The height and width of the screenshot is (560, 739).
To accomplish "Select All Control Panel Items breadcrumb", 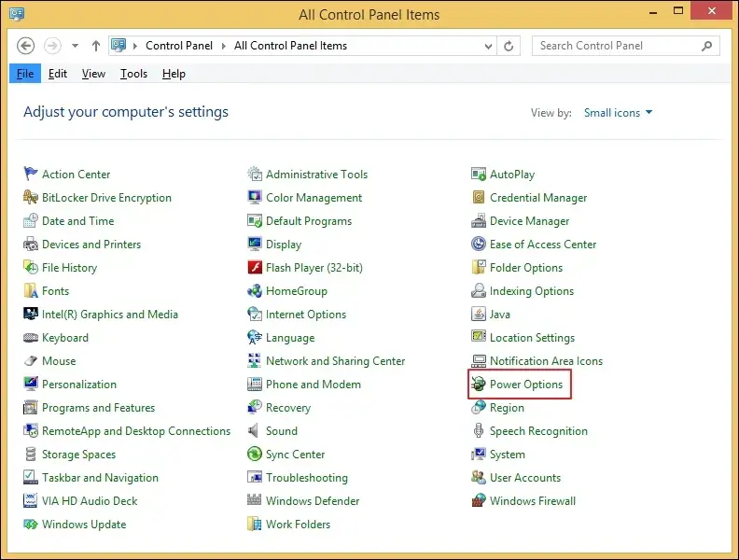I will click(x=290, y=46).
